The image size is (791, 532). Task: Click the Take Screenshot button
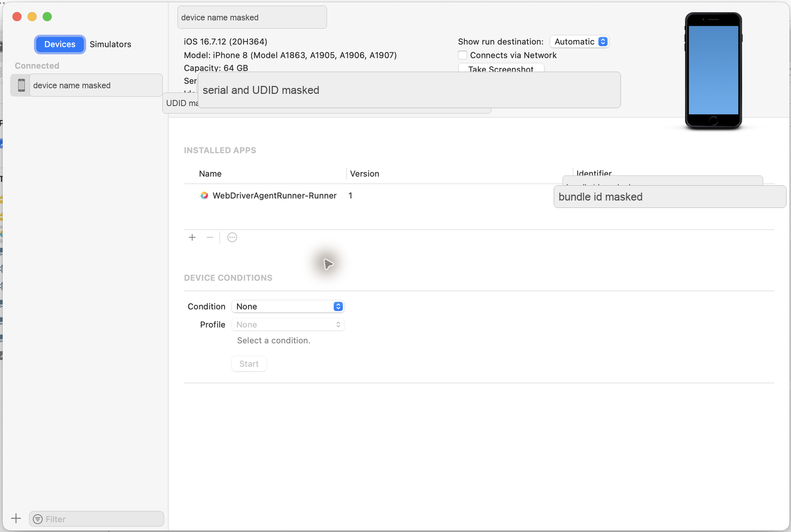501,68
